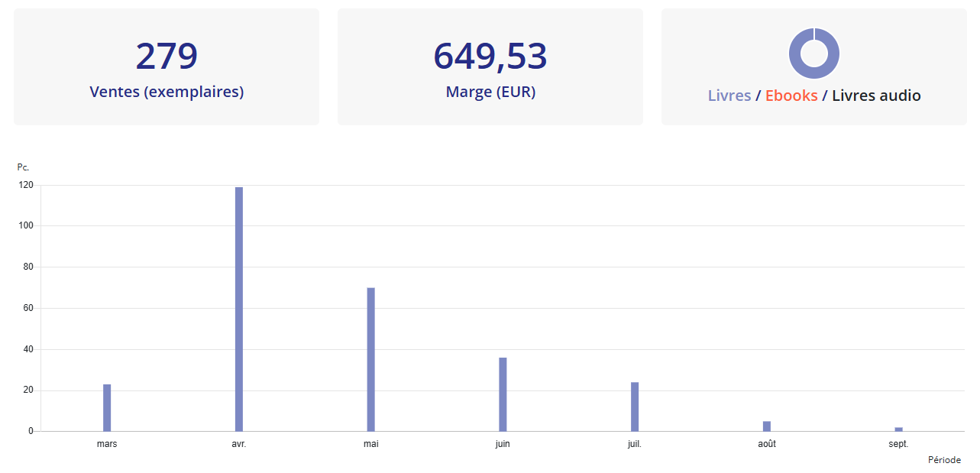The width and height of the screenshot is (980, 473).
Task: Select the Ebooks legend label
Action: click(791, 96)
